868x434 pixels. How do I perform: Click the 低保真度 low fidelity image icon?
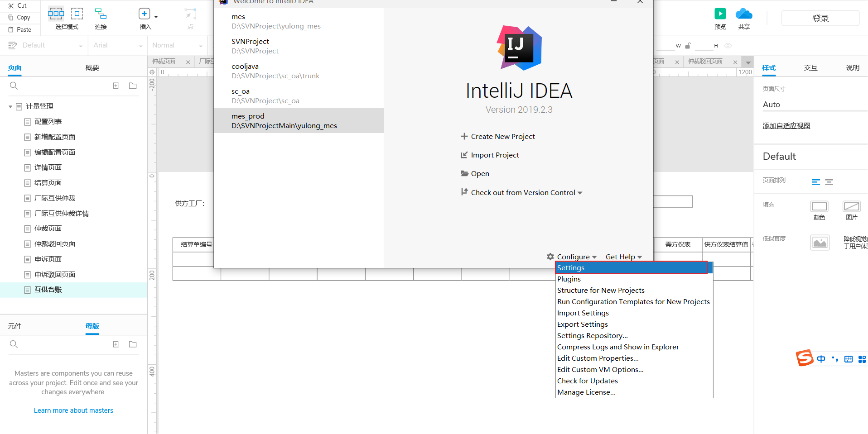820,243
